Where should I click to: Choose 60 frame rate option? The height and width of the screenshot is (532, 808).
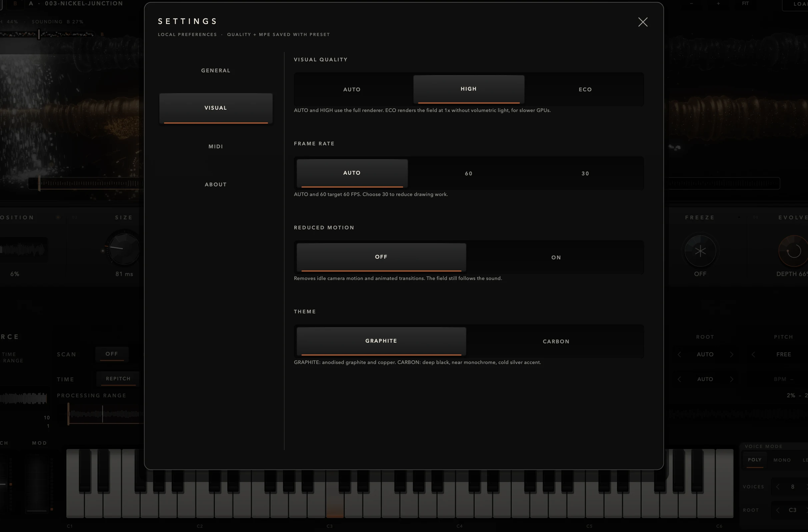click(469, 173)
